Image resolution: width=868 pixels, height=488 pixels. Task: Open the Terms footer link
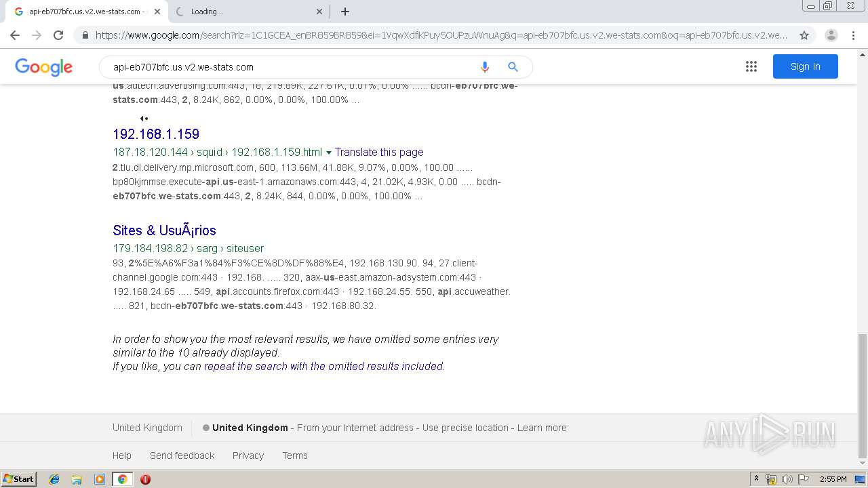tap(295, 455)
